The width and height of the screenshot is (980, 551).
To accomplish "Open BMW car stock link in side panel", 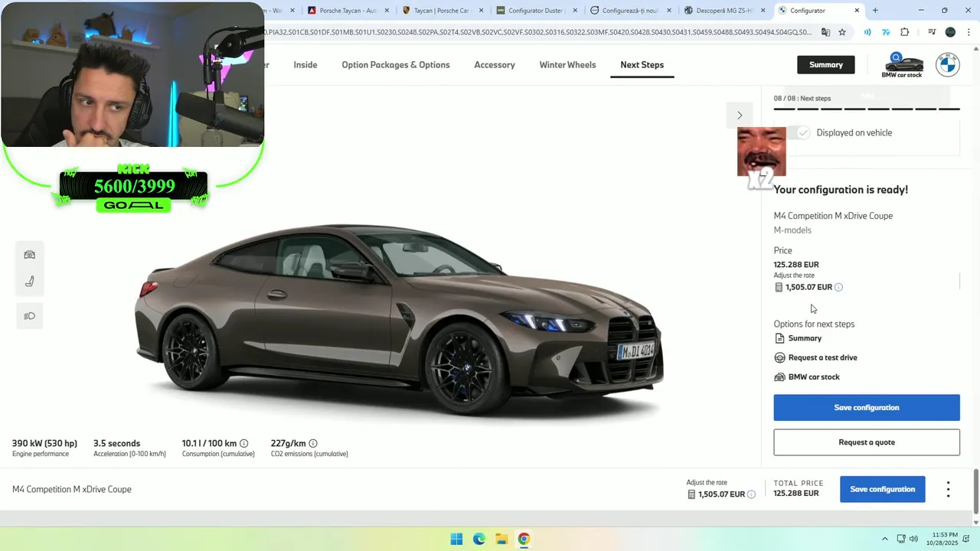I will [807, 377].
